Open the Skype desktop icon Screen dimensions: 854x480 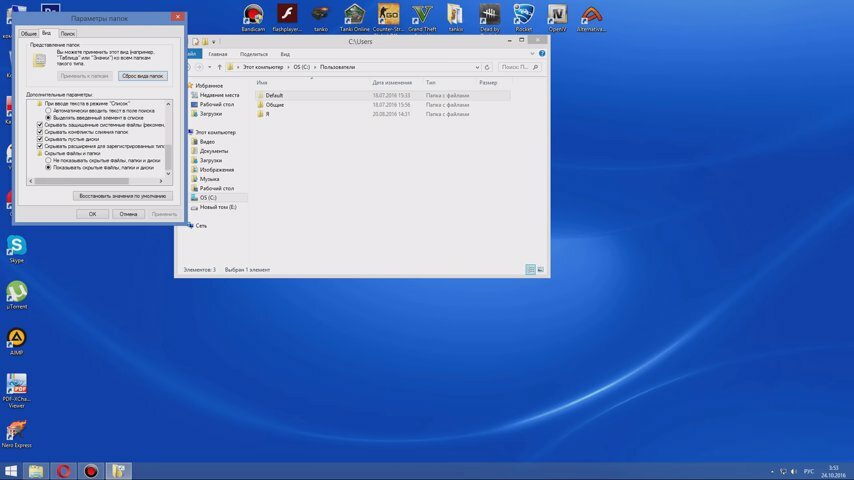point(16,250)
